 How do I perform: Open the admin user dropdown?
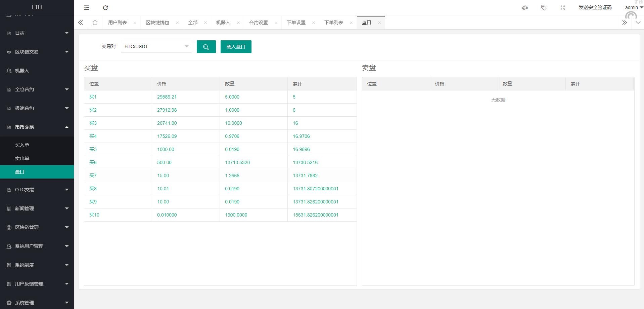[x=633, y=7]
